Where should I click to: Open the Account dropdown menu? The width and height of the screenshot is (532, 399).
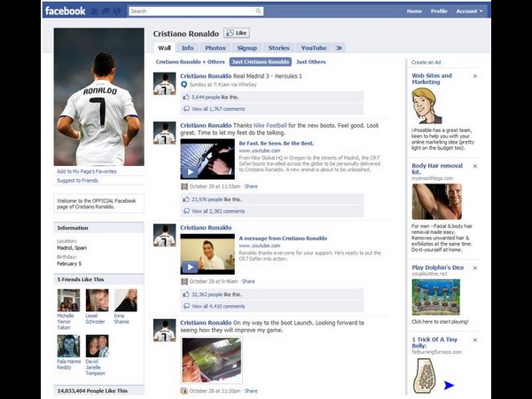pyautogui.click(x=469, y=12)
